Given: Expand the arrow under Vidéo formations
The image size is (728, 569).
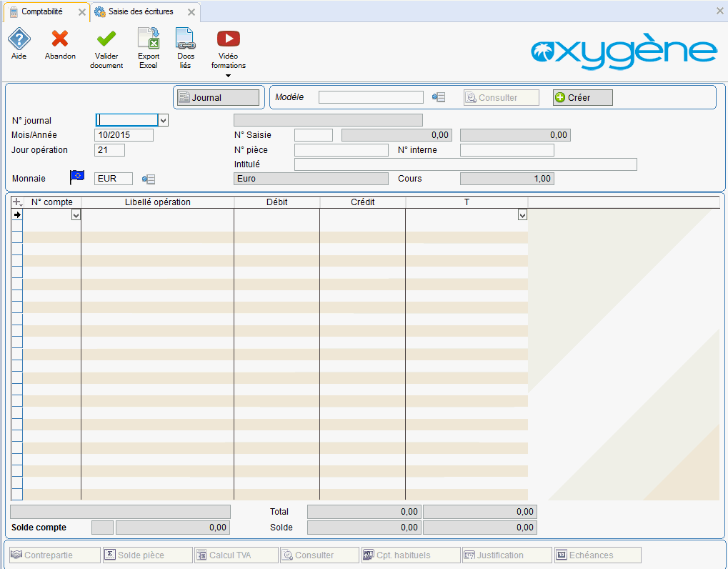Looking at the screenshot, I should coord(228,76).
